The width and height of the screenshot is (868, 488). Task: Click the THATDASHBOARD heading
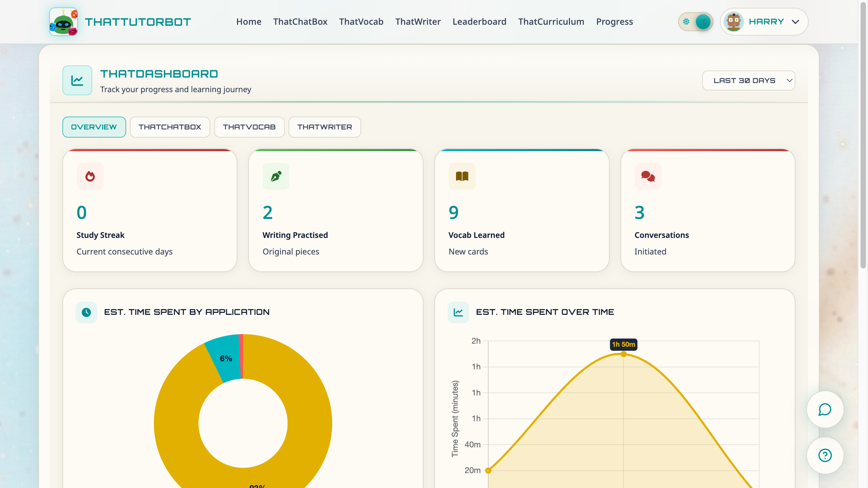tap(159, 74)
